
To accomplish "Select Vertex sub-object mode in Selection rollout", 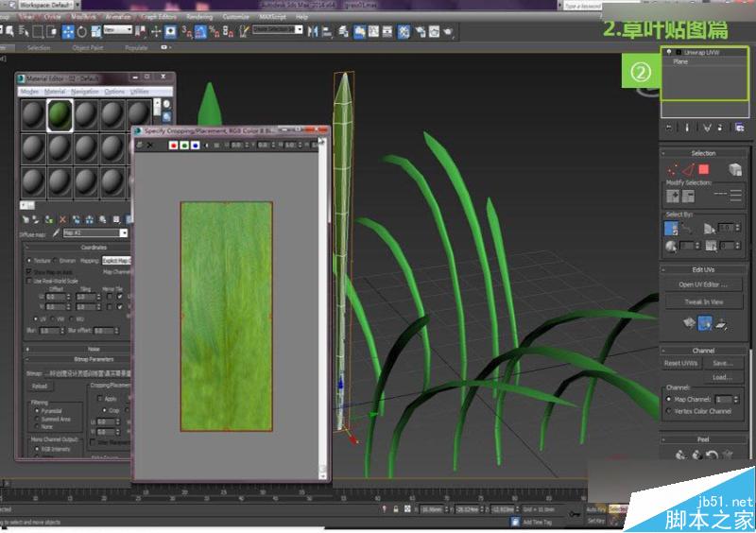I will [x=672, y=170].
